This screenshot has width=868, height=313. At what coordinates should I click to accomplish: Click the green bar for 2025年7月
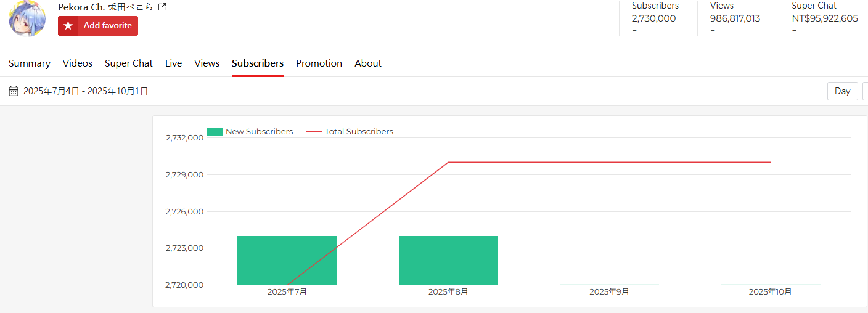coord(287,260)
